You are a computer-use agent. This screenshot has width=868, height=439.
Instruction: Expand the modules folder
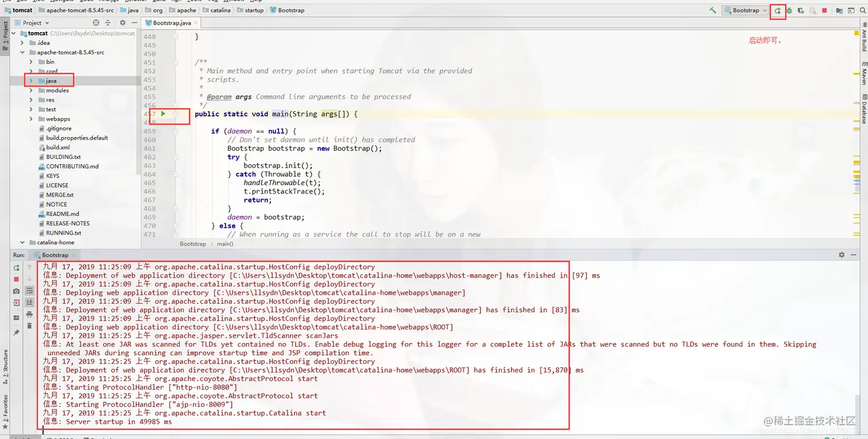point(31,90)
